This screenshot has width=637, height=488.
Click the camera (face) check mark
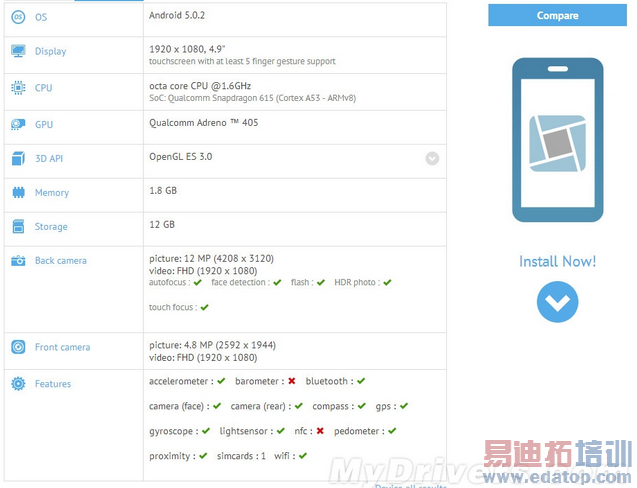point(217,406)
